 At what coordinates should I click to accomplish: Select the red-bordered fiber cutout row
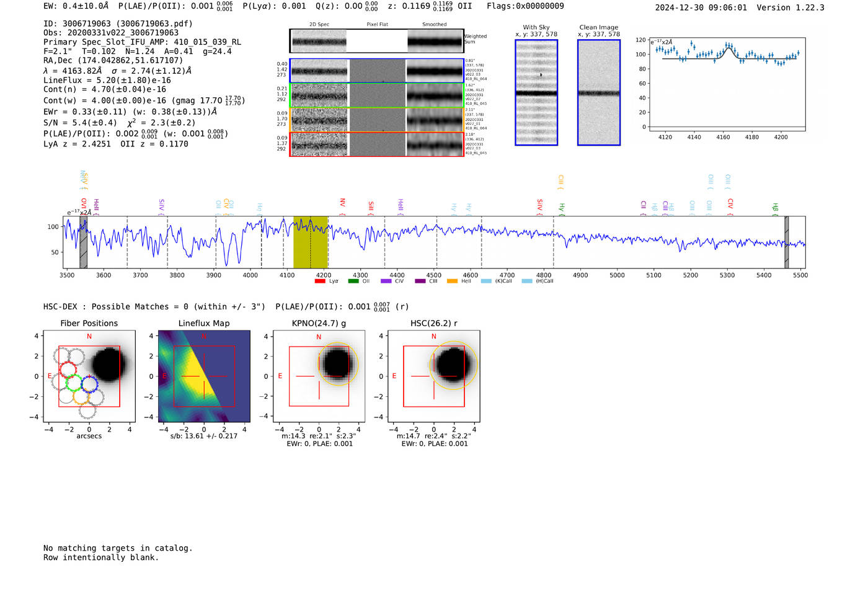(x=377, y=144)
